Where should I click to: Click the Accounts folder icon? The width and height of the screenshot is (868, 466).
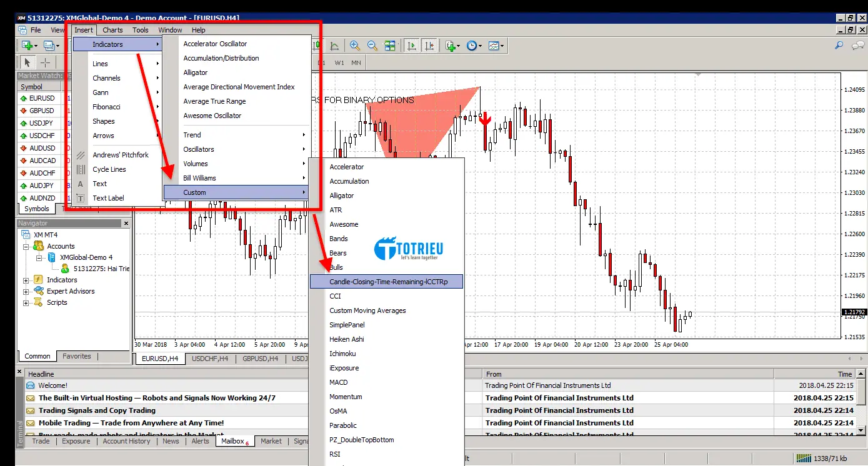pos(38,246)
